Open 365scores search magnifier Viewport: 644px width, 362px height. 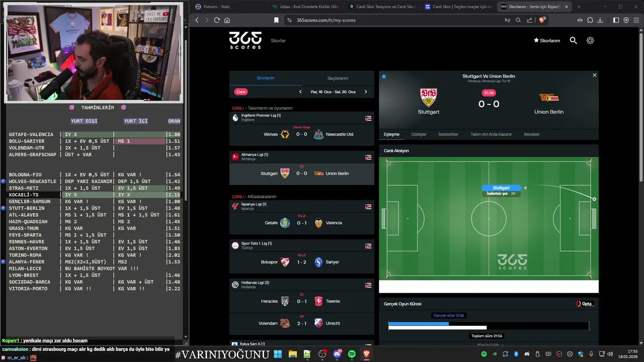pos(573,40)
